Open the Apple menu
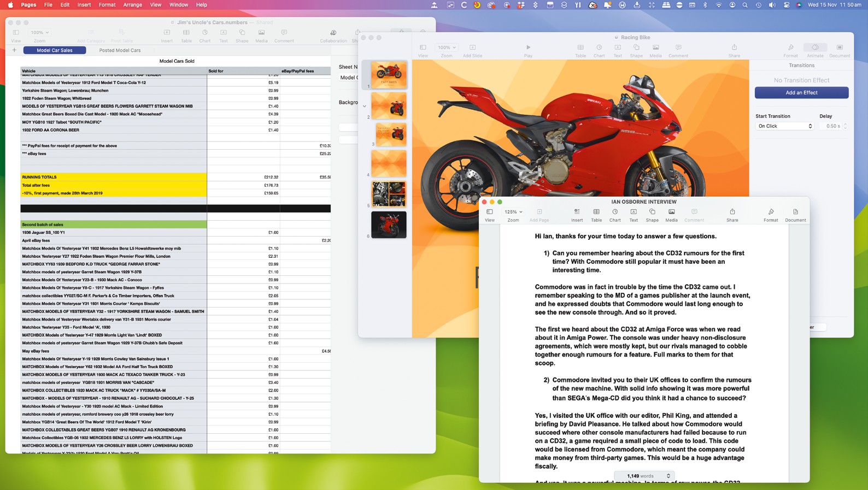The width and height of the screenshot is (868, 490). tap(10, 5)
